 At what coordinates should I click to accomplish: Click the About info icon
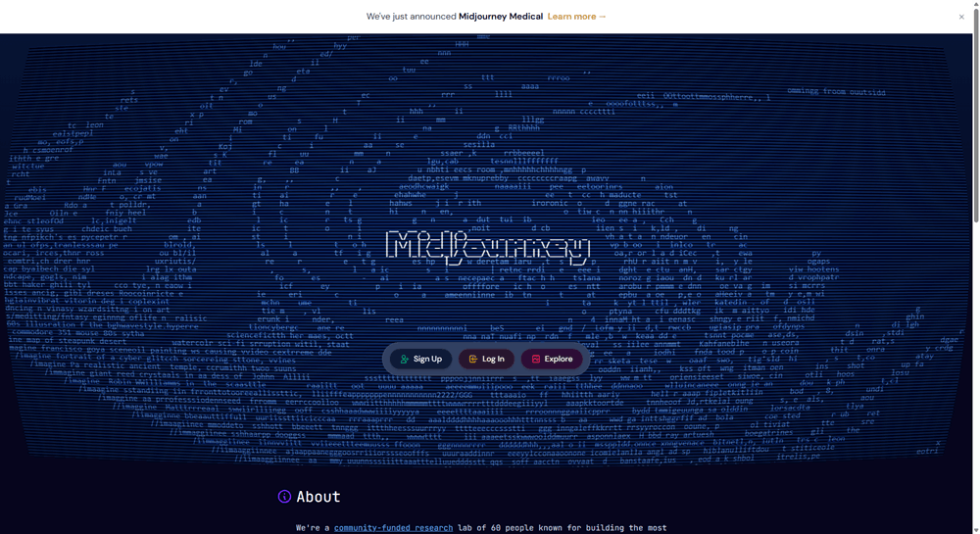point(284,497)
